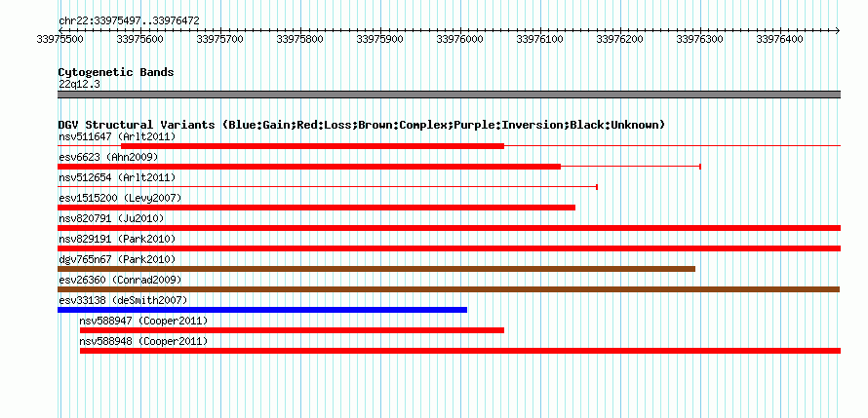Click the nsv512654 (Arlt2011) label
The width and height of the screenshot is (868, 418).
click(117, 177)
